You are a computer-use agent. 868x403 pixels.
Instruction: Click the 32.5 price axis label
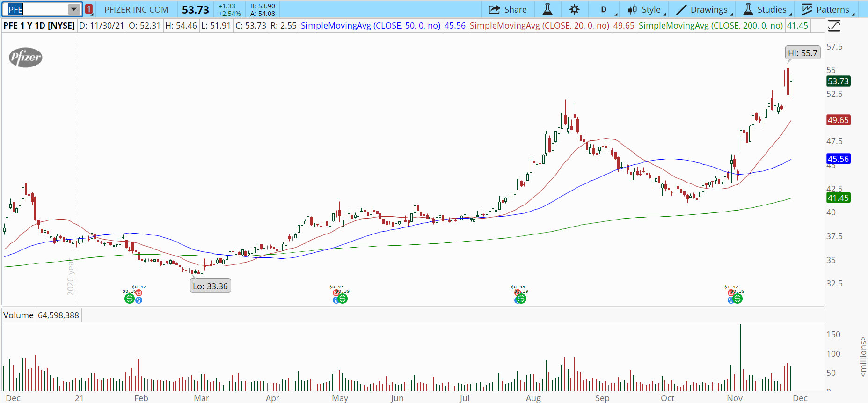pyautogui.click(x=834, y=284)
